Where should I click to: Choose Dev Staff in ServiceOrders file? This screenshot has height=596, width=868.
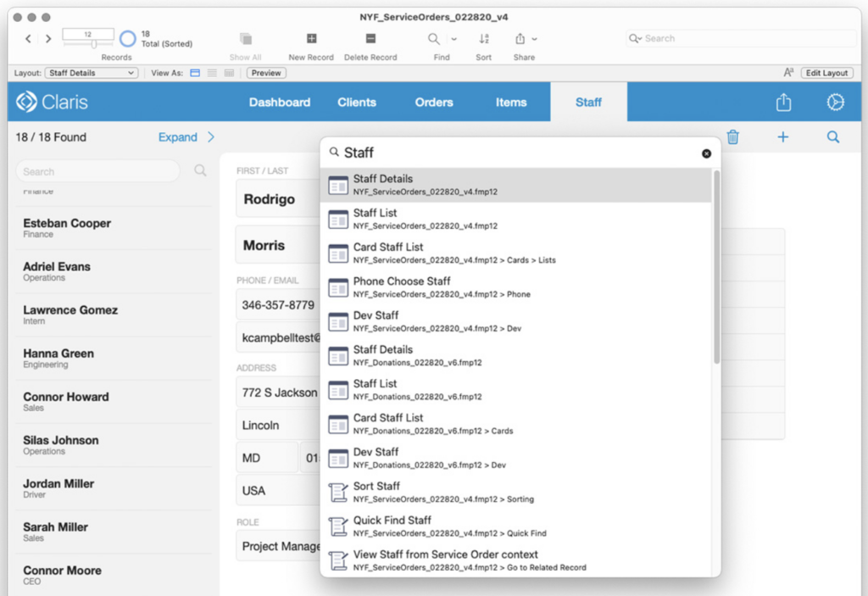pyautogui.click(x=516, y=321)
